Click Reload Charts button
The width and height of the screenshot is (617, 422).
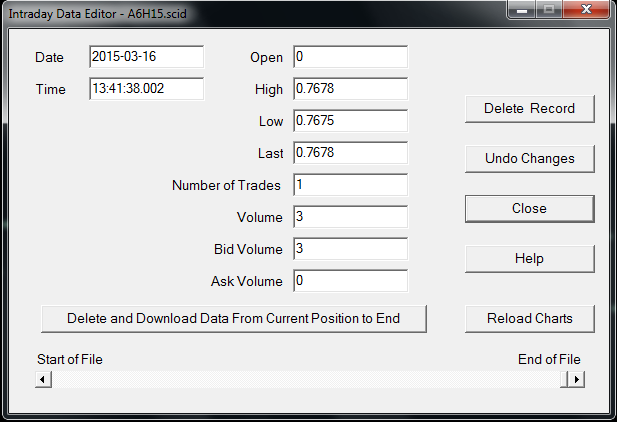pos(529,318)
